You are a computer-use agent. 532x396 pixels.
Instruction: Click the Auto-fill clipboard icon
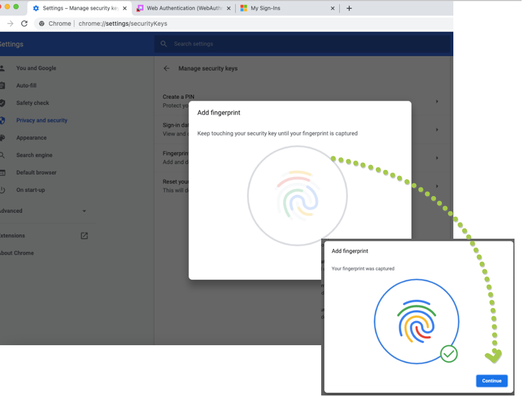pyautogui.click(x=2, y=86)
